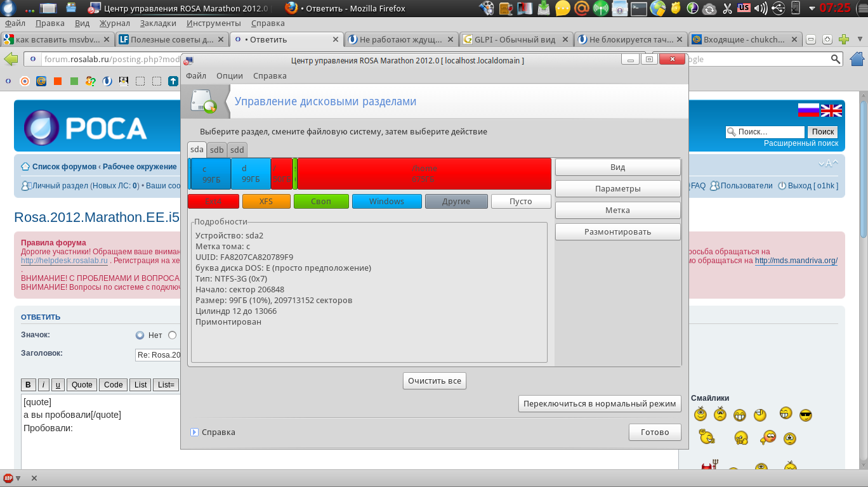Viewport: 868px width, 487px height.
Task: Click the forum search input field
Action: [765, 132]
